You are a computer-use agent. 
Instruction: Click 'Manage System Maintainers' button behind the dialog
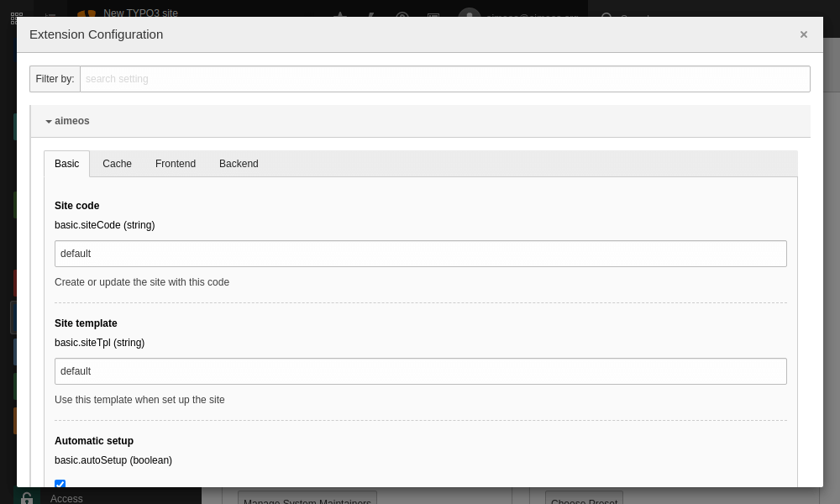click(307, 499)
